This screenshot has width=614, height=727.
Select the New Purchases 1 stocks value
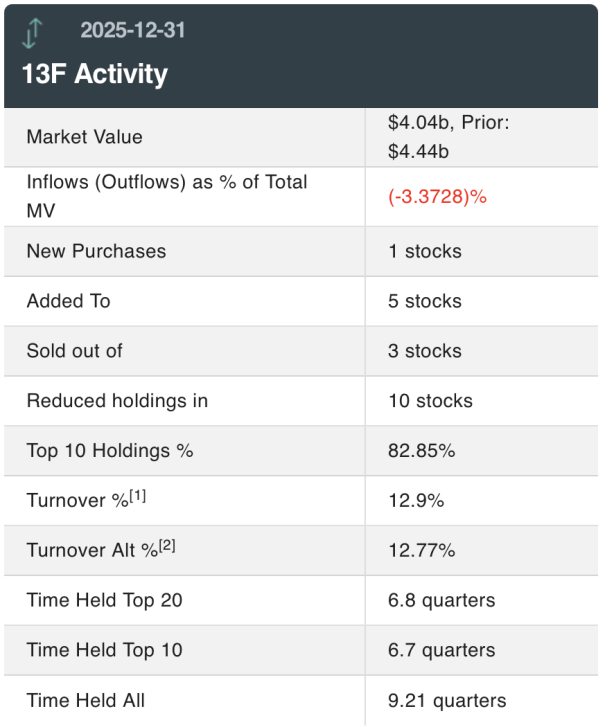tap(425, 251)
